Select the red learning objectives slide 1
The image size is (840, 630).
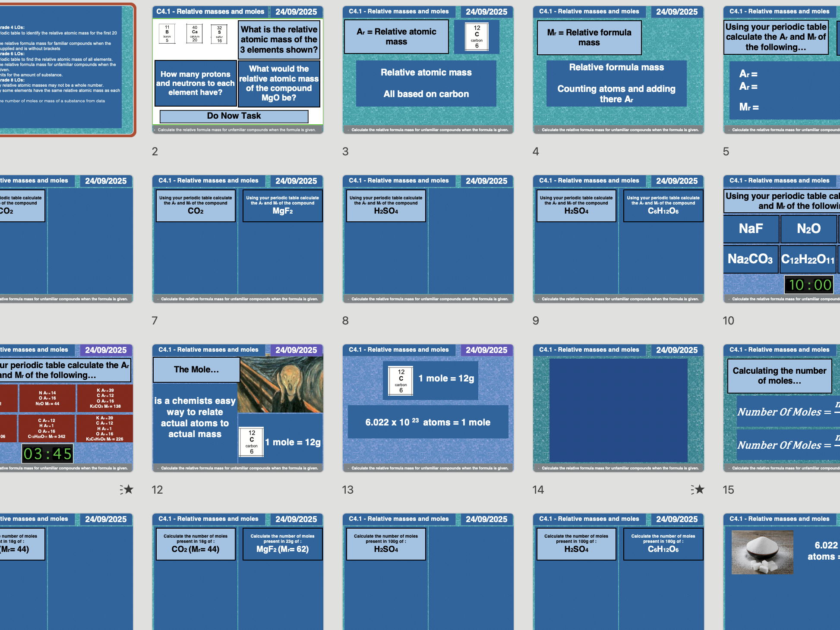(65, 69)
